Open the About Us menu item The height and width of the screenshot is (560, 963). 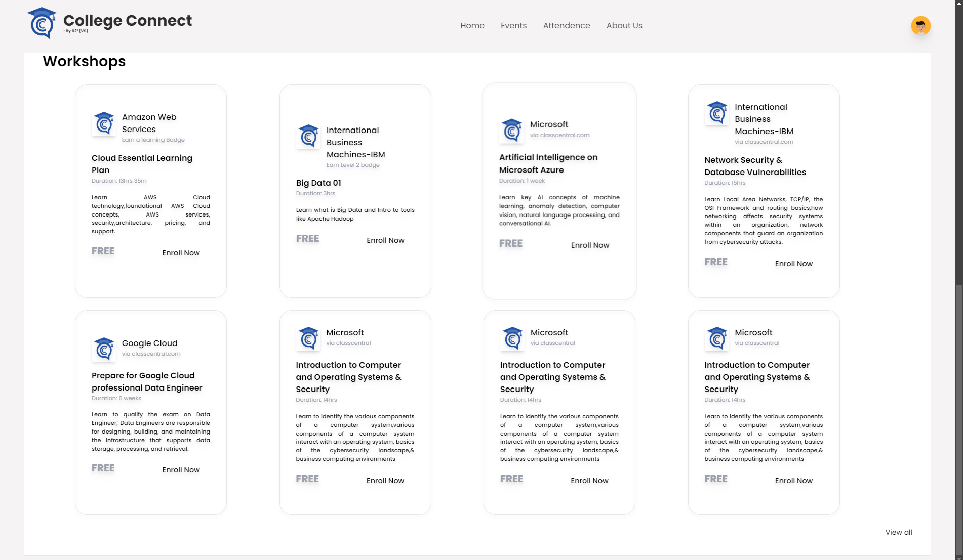[624, 25]
